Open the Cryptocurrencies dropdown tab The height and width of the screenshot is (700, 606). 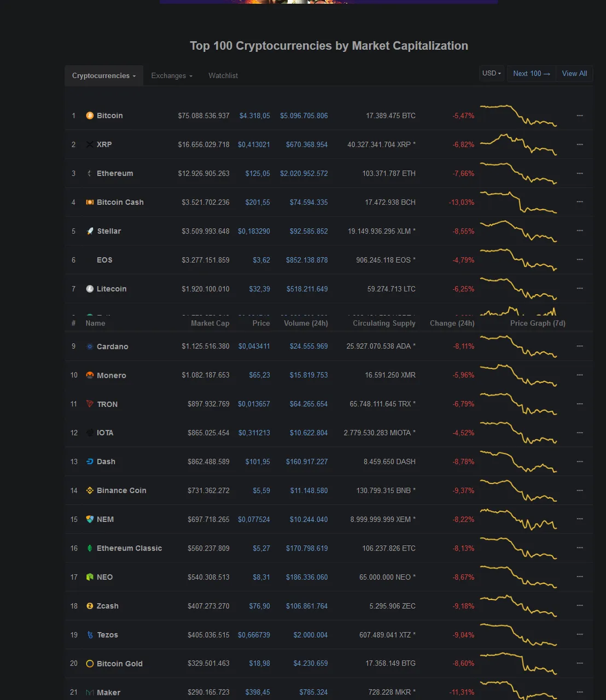[x=104, y=75]
